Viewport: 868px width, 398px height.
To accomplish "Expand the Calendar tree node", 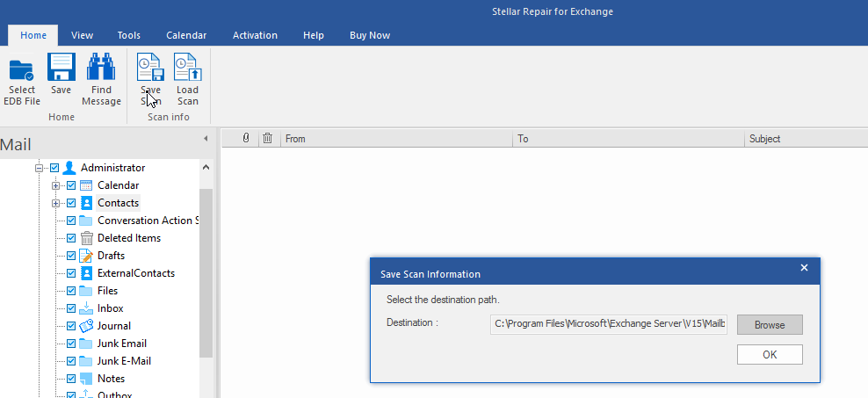I will pos(55,185).
